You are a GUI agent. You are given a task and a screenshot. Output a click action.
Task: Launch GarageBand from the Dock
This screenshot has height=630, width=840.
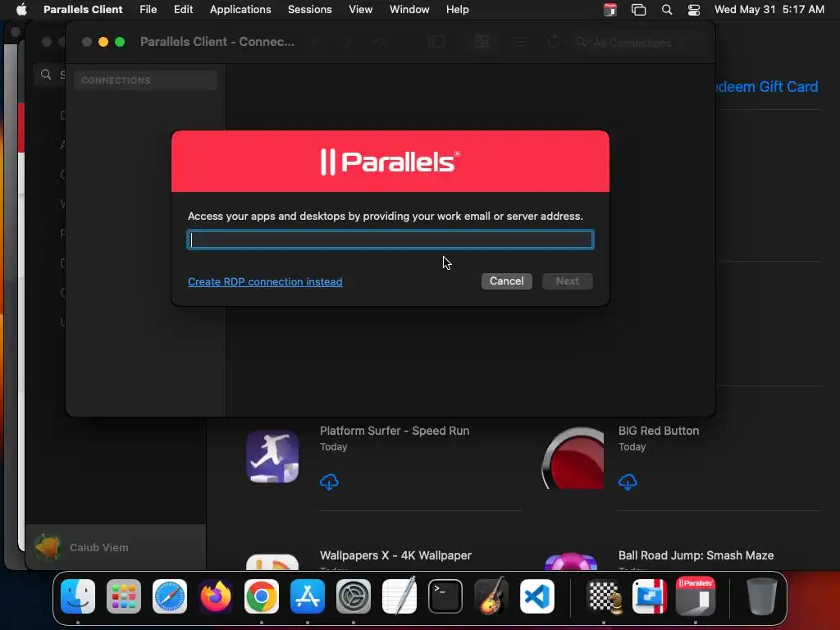pyautogui.click(x=491, y=596)
